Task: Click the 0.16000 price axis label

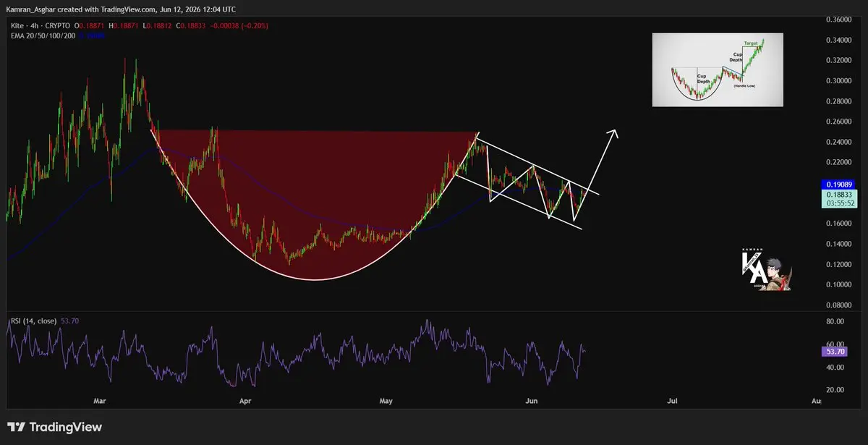Action: 840,224
